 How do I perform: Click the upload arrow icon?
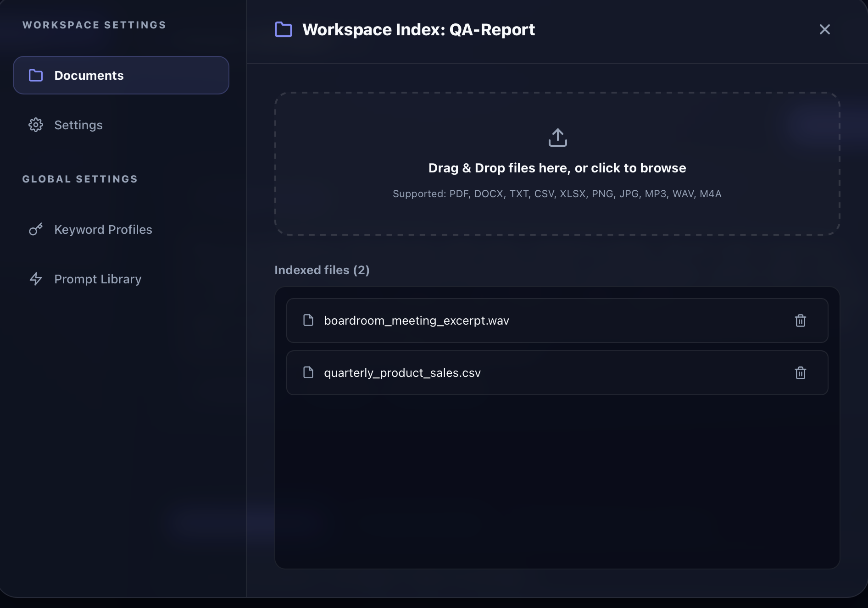coord(557,138)
